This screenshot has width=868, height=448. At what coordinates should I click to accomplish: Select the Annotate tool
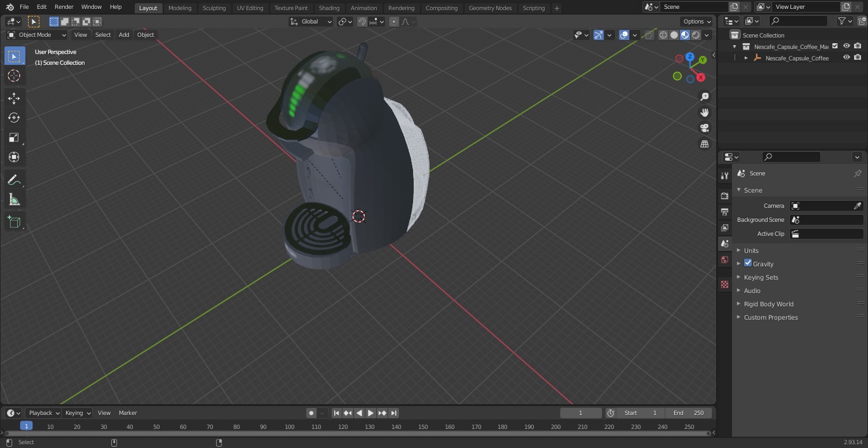(14, 180)
